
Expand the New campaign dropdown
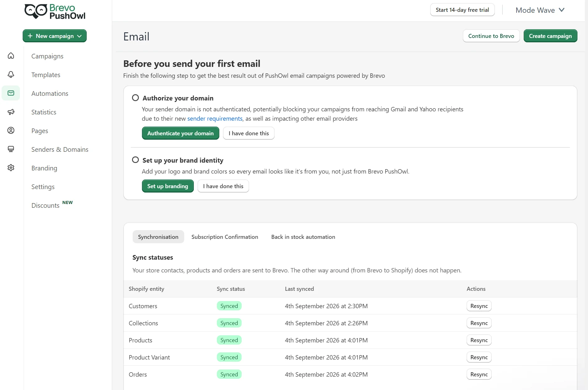[55, 36]
